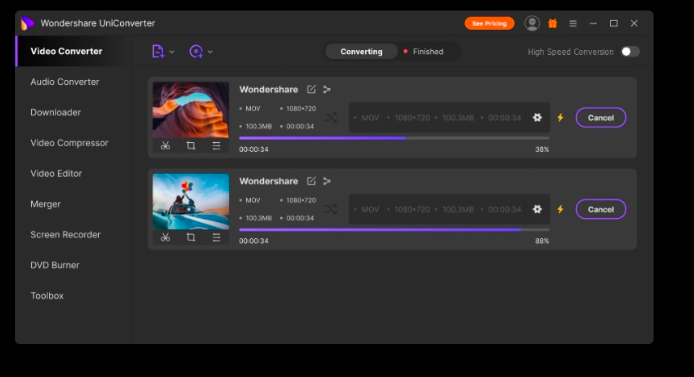Open output settings gear for second video

(x=537, y=209)
